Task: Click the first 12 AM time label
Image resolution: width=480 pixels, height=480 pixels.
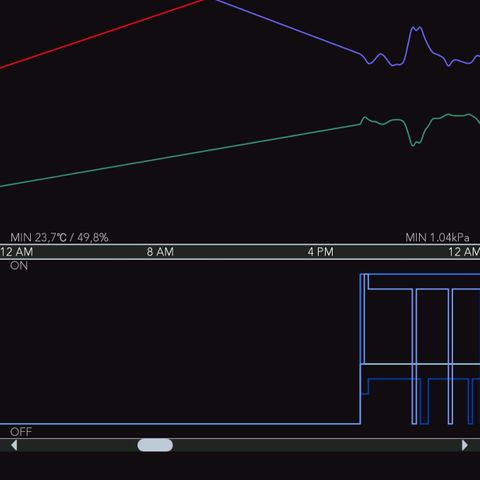Action: click(x=17, y=252)
